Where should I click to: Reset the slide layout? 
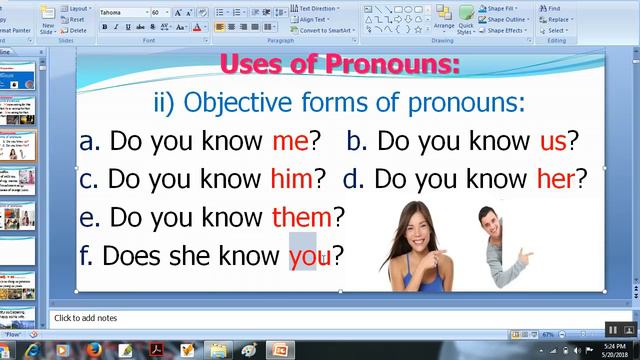(72, 20)
